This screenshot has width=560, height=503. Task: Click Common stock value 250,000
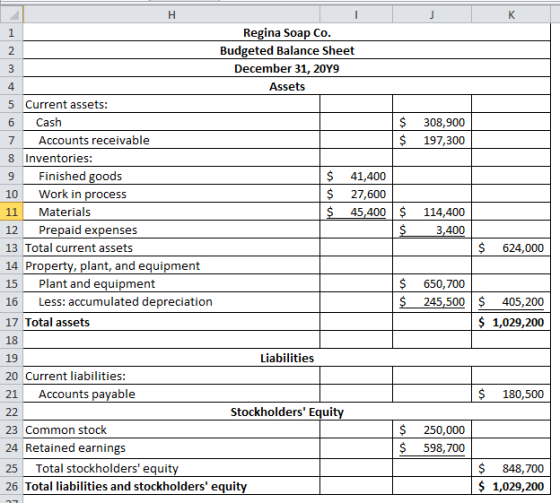click(x=432, y=429)
